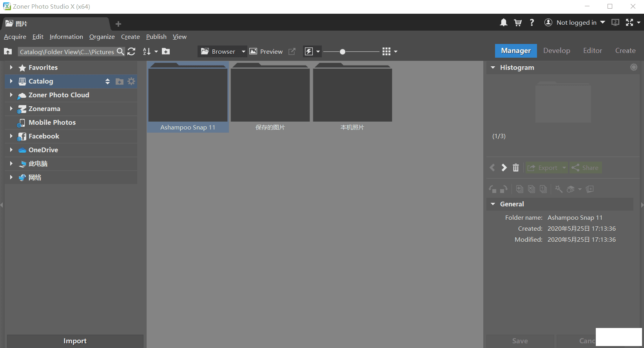Click the Share button
The image size is (644, 348).
coord(586,168)
